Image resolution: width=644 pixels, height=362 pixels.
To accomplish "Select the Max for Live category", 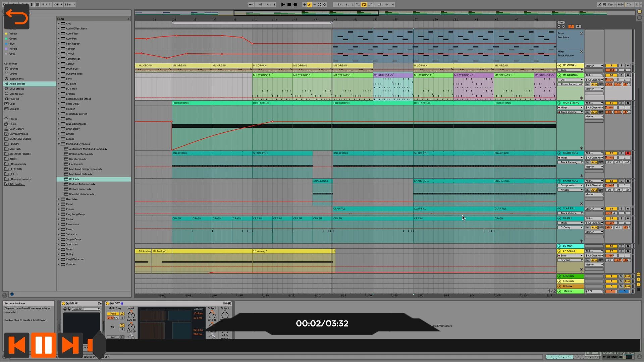I will click(x=16, y=94).
